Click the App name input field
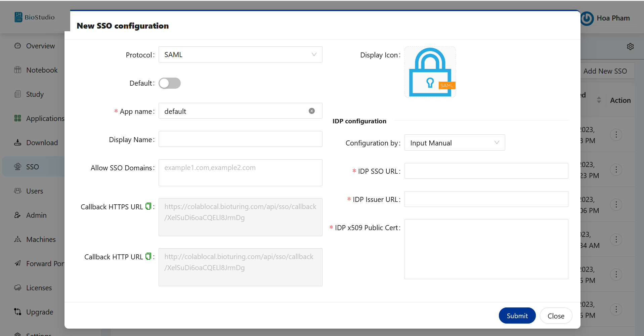644x336 pixels. tap(240, 111)
